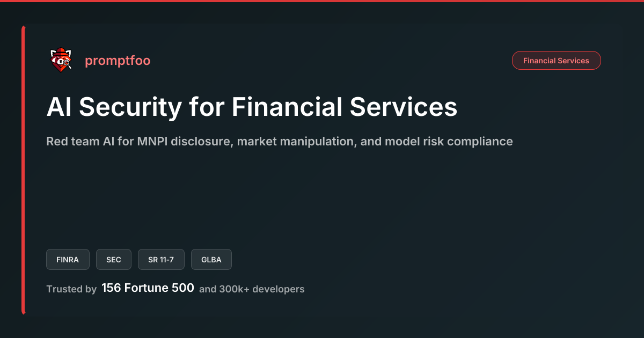Select the SEC tag
644x338 pixels.
point(114,260)
